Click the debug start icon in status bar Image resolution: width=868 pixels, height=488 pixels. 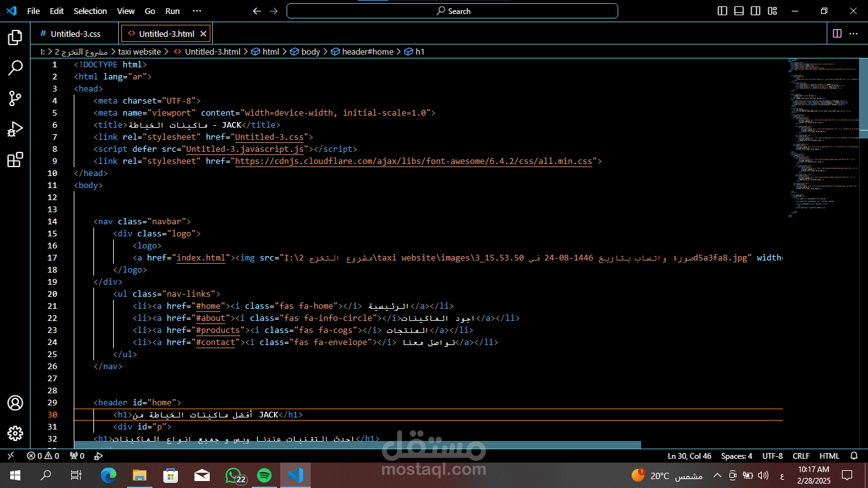coord(98,456)
